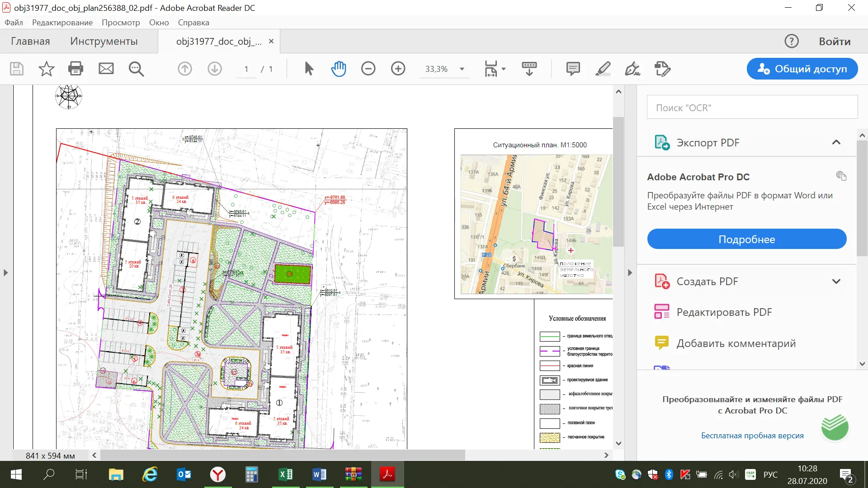The width and height of the screenshot is (868, 488).
Task: Open the Редактирование menu
Action: tap(62, 23)
